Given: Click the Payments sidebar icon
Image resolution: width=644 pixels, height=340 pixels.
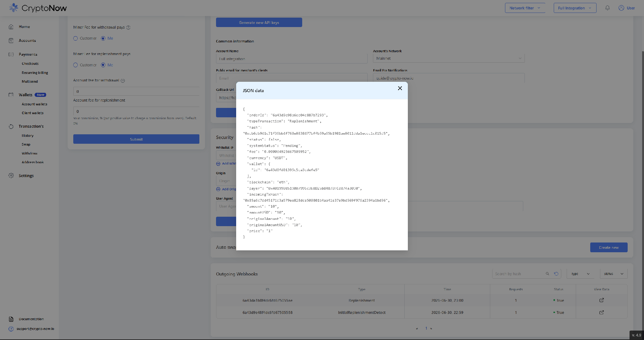Looking at the screenshot, I should coord(11,54).
